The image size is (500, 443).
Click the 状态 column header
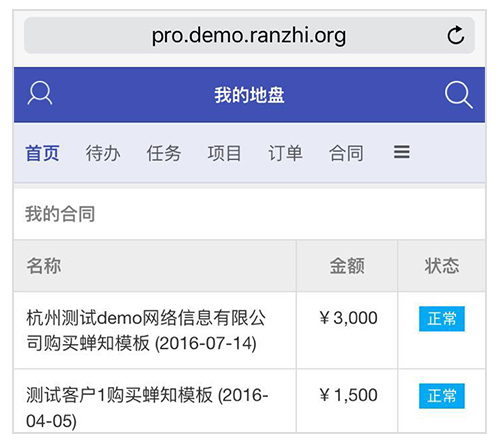pos(442,266)
